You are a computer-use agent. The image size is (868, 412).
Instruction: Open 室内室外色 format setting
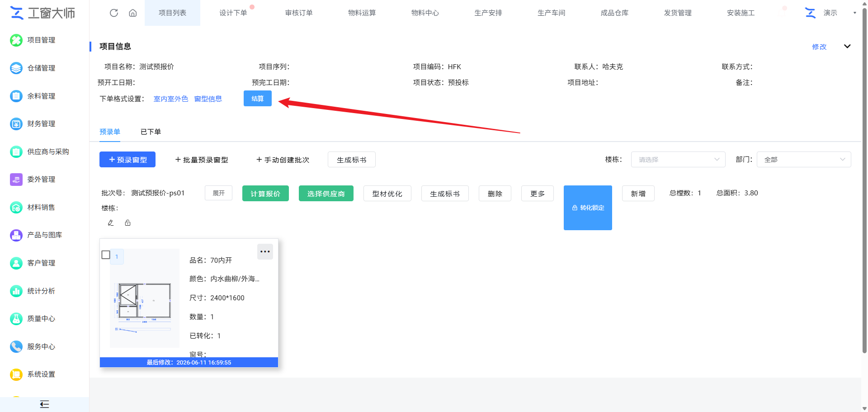click(x=171, y=99)
